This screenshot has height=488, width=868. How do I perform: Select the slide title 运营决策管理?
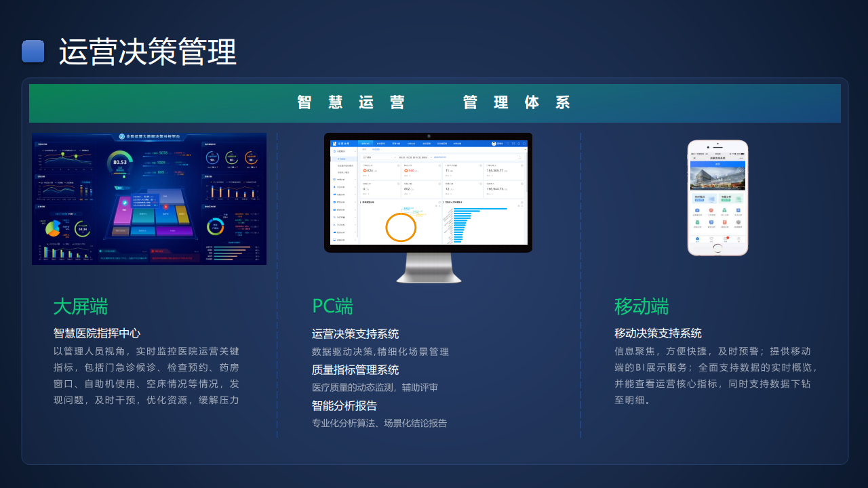tap(148, 52)
